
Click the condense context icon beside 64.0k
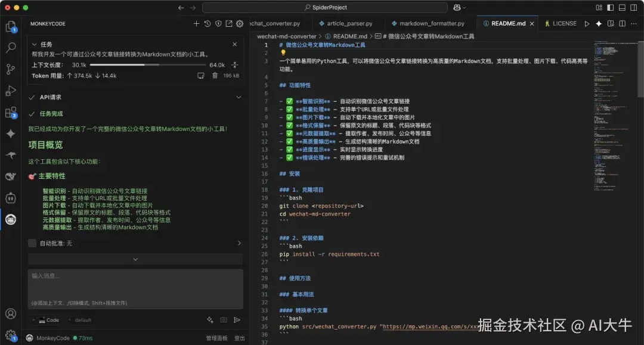pos(234,65)
